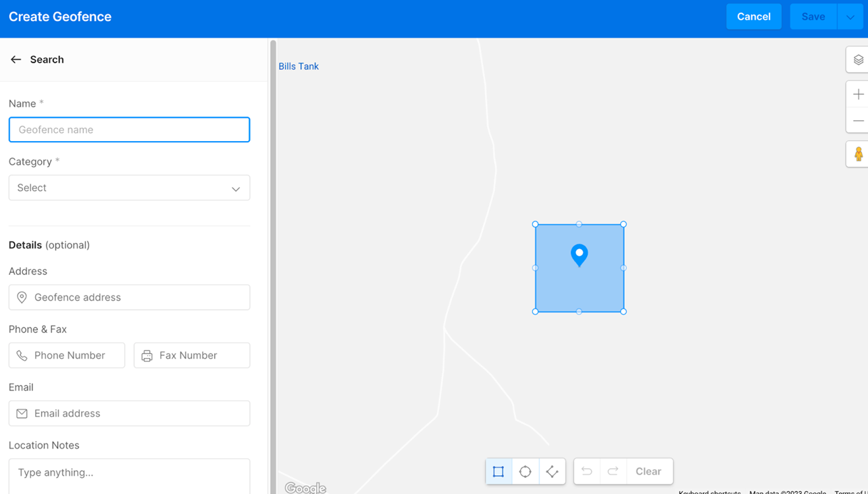
Task: Click the sidebar vertical scrollbar
Action: click(273, 267)
